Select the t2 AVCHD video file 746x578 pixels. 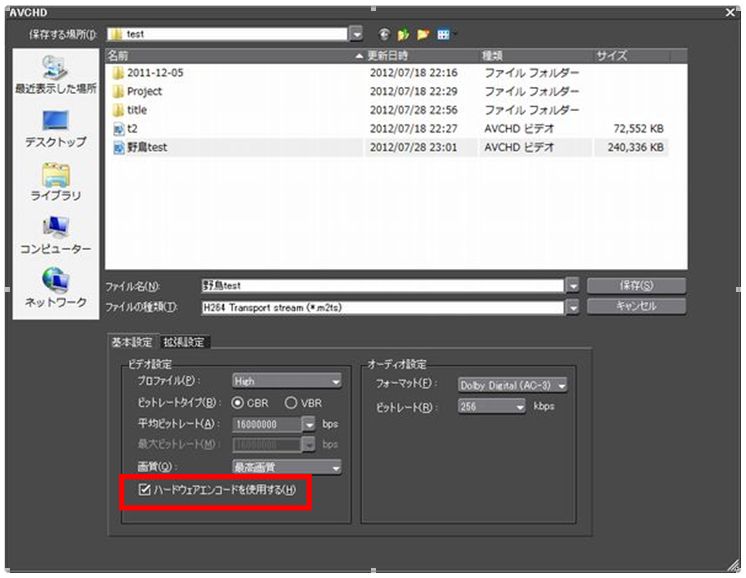pos(125,128)
